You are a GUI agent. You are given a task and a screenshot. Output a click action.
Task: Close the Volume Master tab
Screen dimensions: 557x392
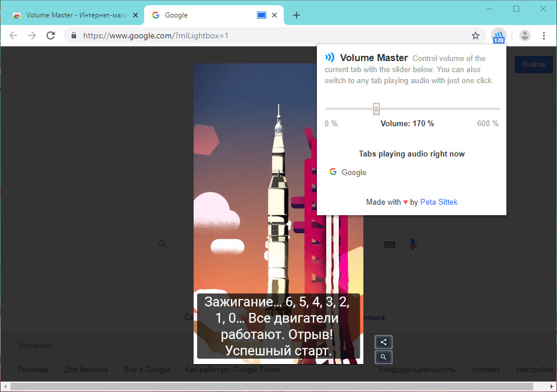coord(135,15)
